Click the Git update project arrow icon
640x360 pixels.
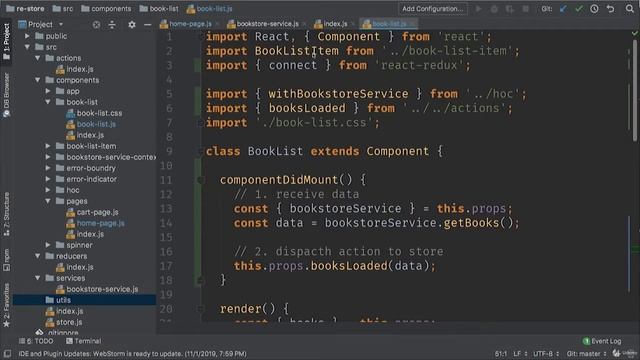click(x=563, y=9)
